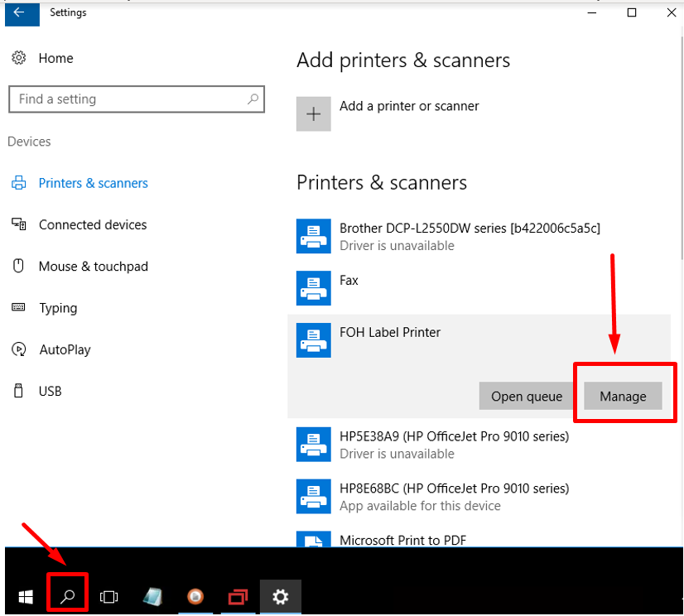Image resolution: width=684 pixels, height=616 pixels.
Task: Click the Open queue button
Action: [x=527, y=396]
